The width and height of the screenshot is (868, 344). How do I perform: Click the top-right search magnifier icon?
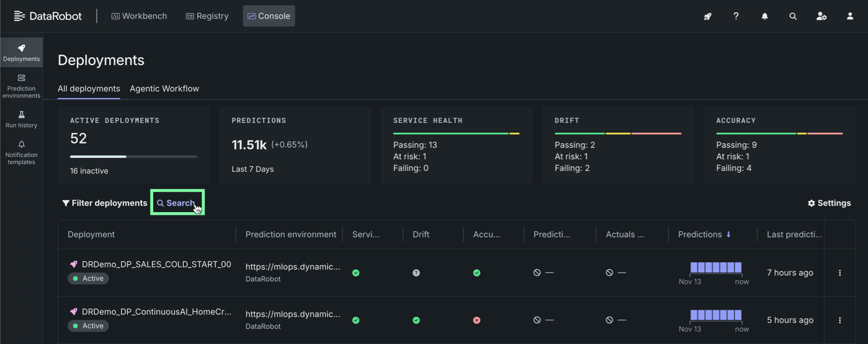(793, 16)
